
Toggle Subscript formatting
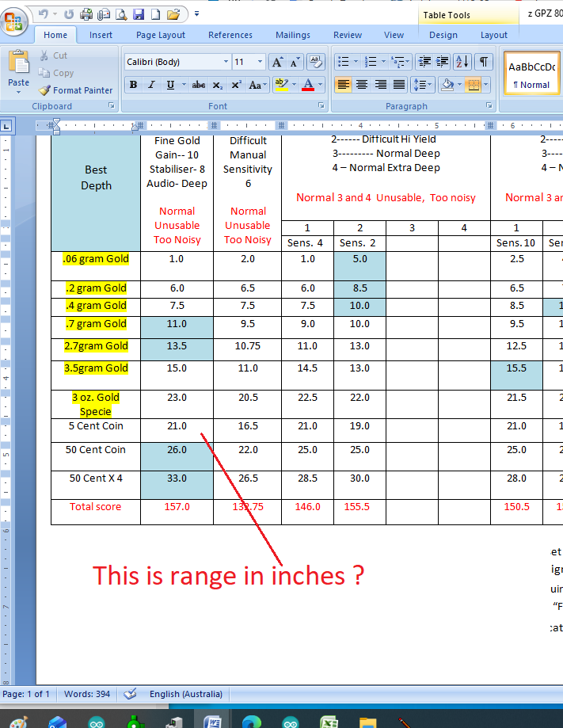pos(217,85)
